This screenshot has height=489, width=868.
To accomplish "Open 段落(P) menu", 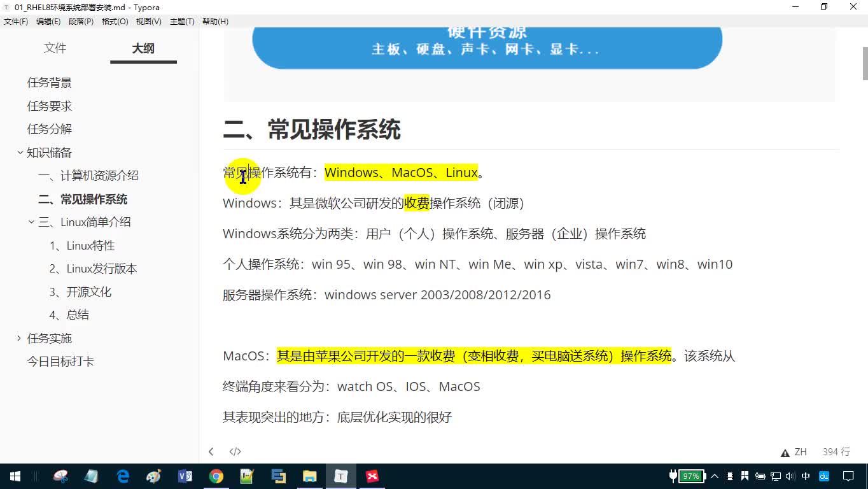I will tap(81, 21).
